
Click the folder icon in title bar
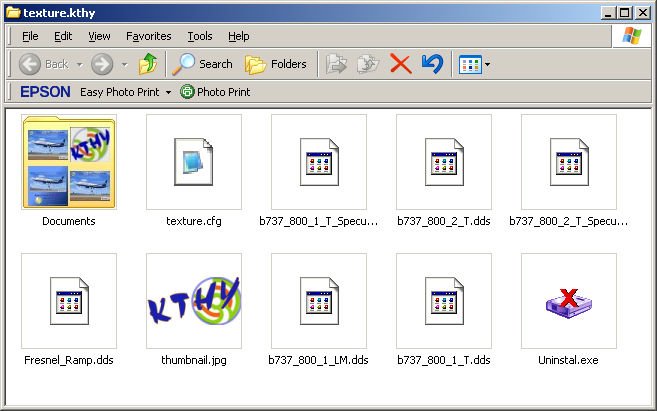coord(13,13)
